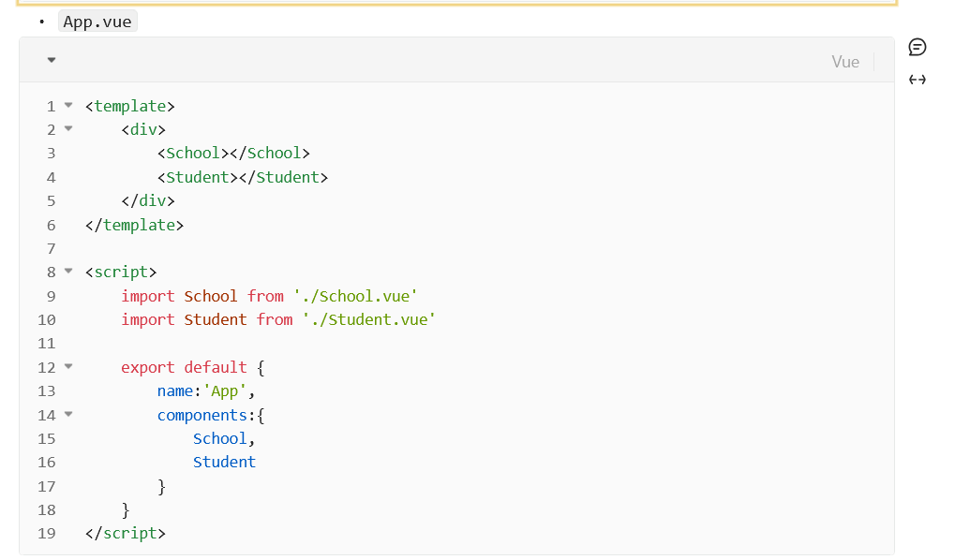The height and width of the screenshot is (560, 955).
Task: Click line number 19 in the gutter
Action: click(x=47, y=533)
